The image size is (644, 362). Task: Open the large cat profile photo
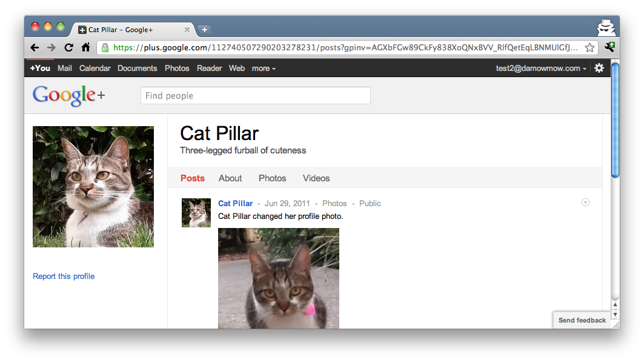click(93, 187)
